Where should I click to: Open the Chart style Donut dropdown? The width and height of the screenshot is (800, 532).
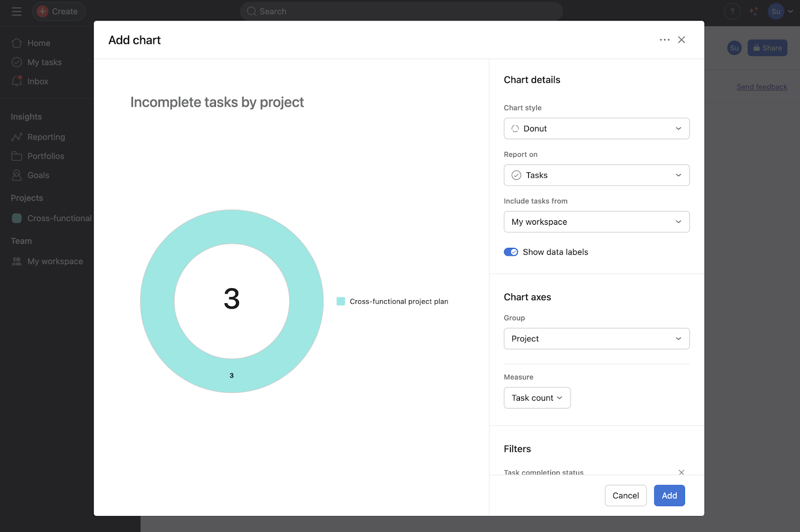click(596, 128)
